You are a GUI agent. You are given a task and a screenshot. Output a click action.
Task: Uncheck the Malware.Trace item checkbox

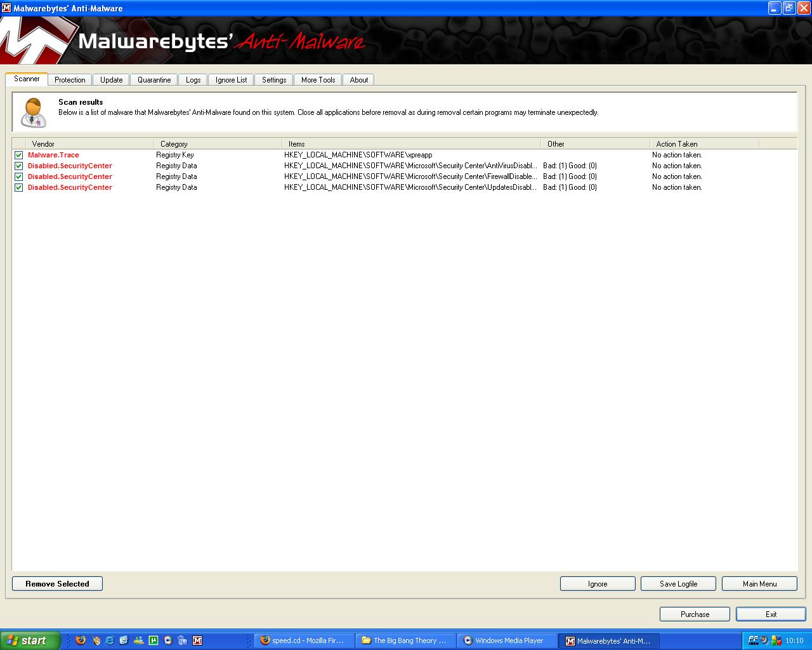(x=18, y=155)
